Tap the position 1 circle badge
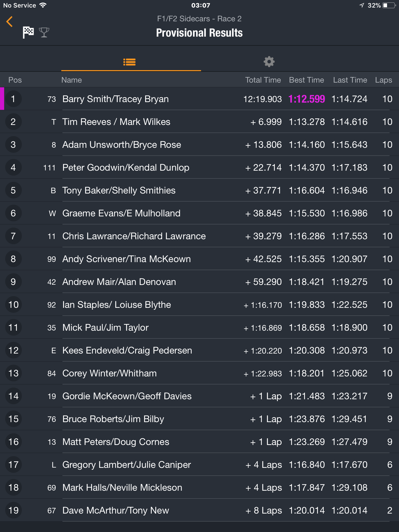Screen dimensions: 399x532 tap(13, 99)
